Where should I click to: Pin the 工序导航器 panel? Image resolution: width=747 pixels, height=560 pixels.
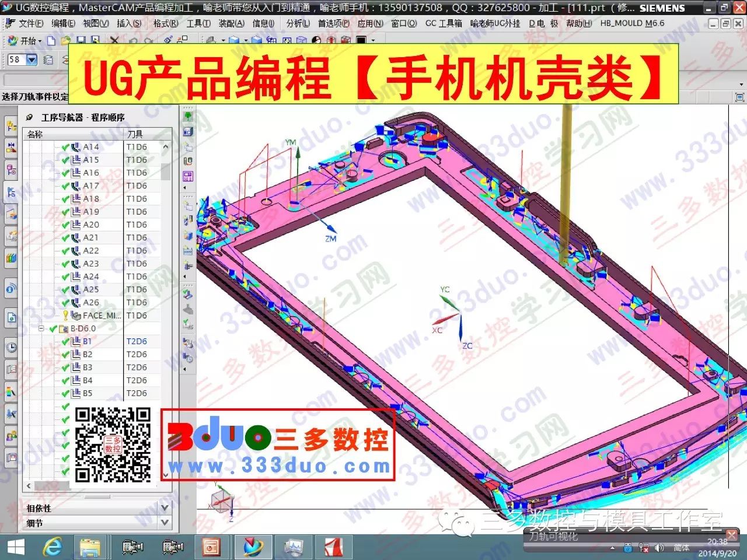click(x=29, y=117)
